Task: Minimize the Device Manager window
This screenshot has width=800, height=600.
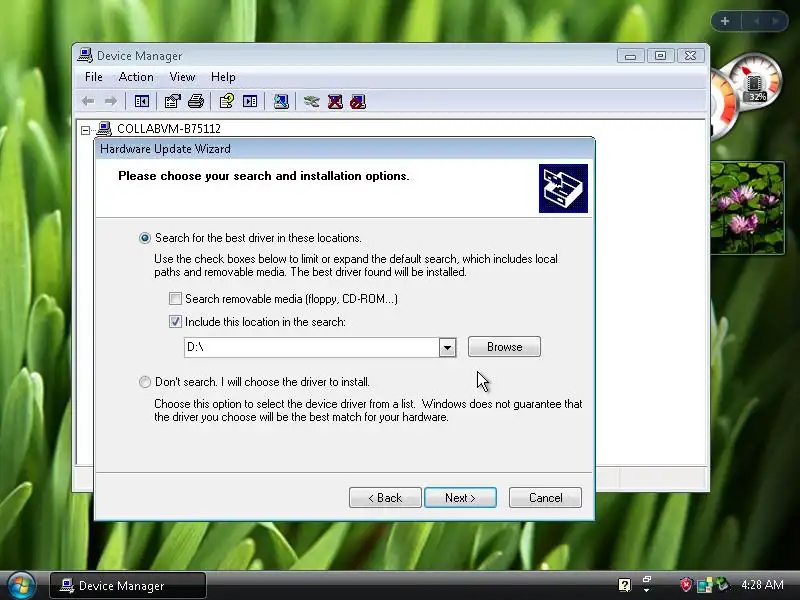Action: (631, 55)
